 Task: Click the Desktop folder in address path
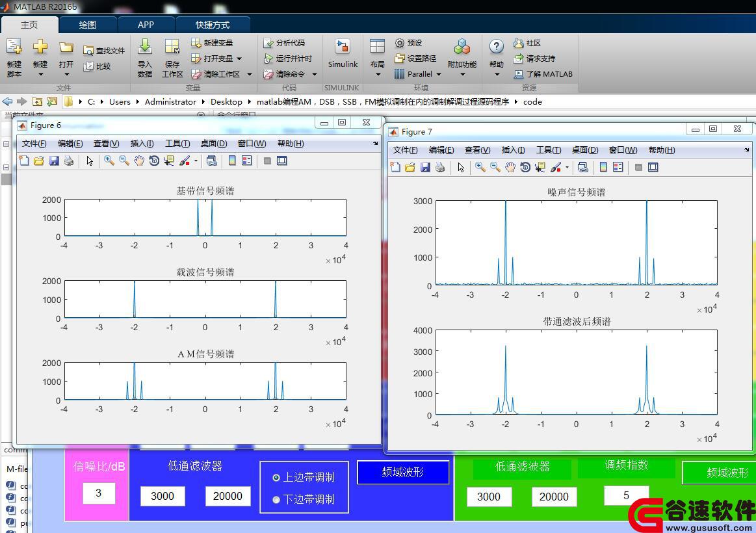tap(226, 101)
